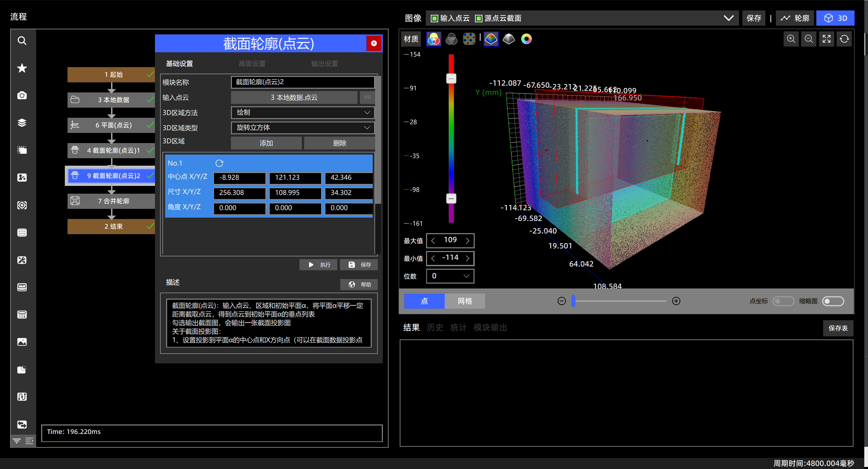This screenshot has width=868, height=469.
Task: Click lower handle on color scale slider
Action: [x=451, y=199]
